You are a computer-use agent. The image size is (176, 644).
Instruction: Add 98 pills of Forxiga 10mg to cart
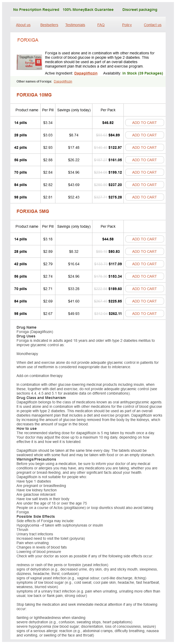point(144,197)
